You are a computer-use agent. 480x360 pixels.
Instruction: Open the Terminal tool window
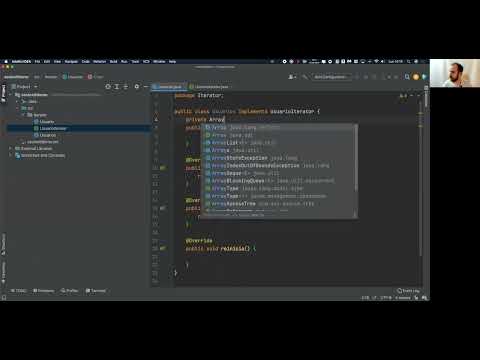(96, 291)
